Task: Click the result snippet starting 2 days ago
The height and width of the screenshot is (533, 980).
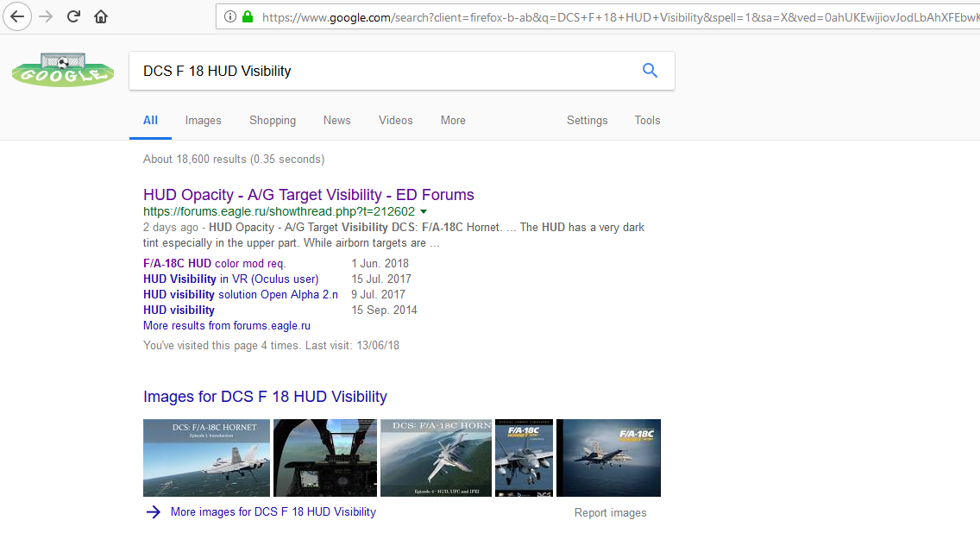Action: [393, 235]
